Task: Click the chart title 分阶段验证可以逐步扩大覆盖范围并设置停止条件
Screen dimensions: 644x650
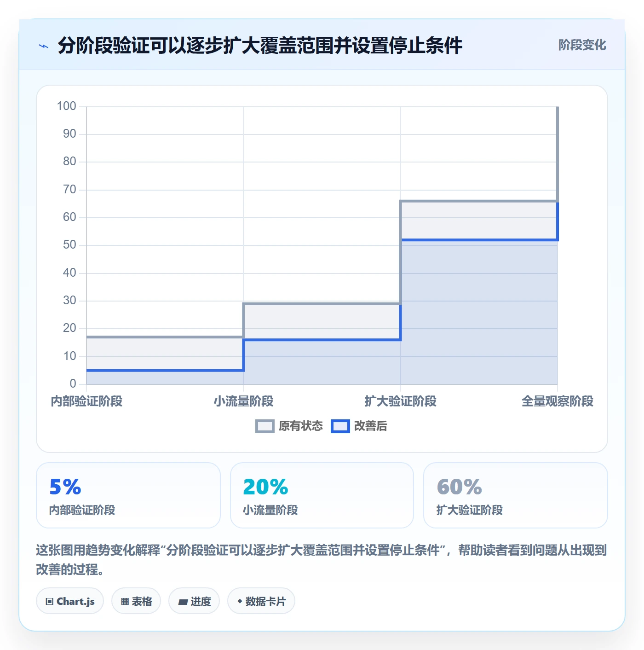Action: [260, 46]
